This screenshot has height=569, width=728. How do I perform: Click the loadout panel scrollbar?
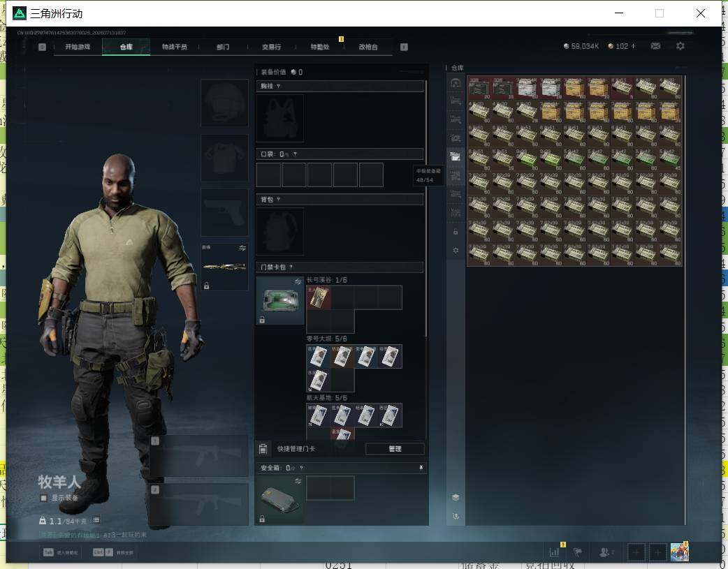(425, 208)
